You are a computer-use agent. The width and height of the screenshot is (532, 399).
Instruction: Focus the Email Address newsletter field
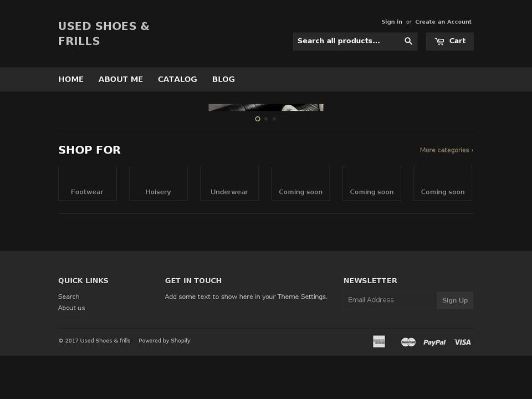[x=390, y=300]
